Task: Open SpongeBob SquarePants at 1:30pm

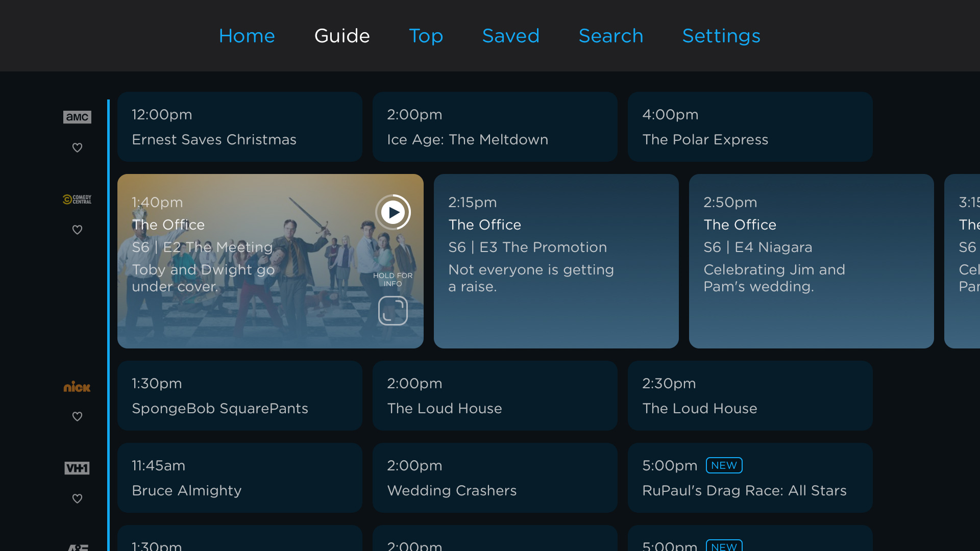Action: click(240, 395)
